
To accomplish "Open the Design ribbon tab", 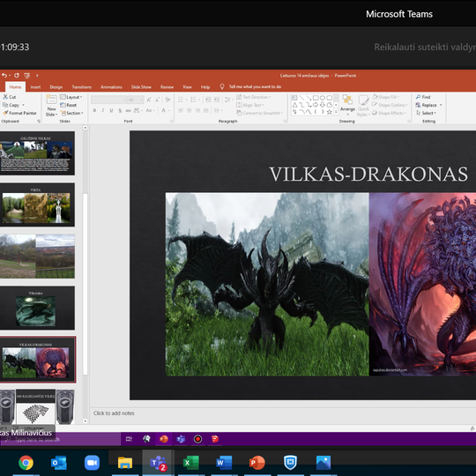I will [56, 87].
